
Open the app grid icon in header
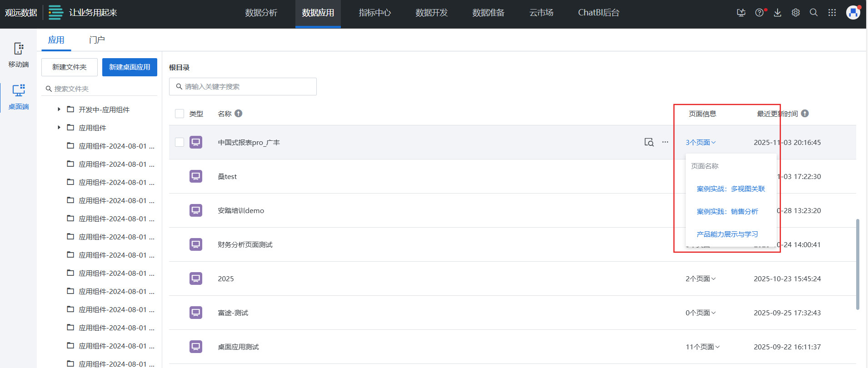[832, 13]
